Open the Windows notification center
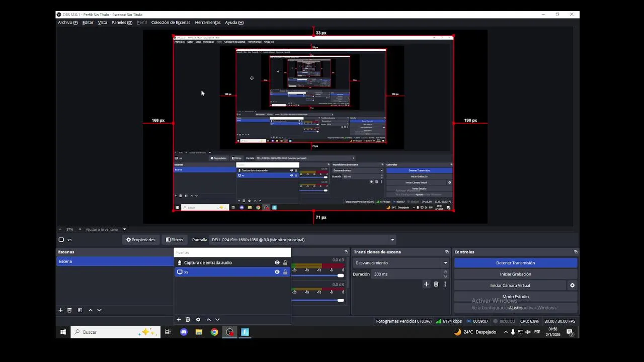This screenshot has width=644, height=362. [570, 332]
